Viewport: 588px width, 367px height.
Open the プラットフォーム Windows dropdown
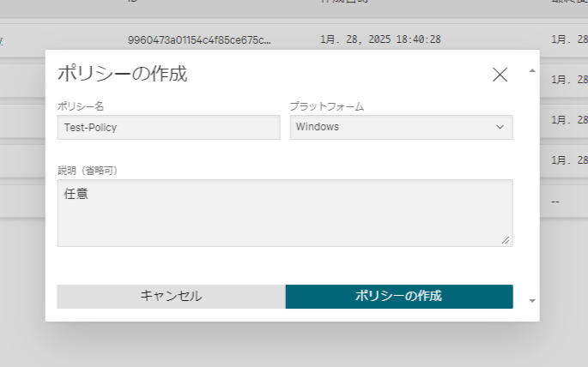(401, 127)
